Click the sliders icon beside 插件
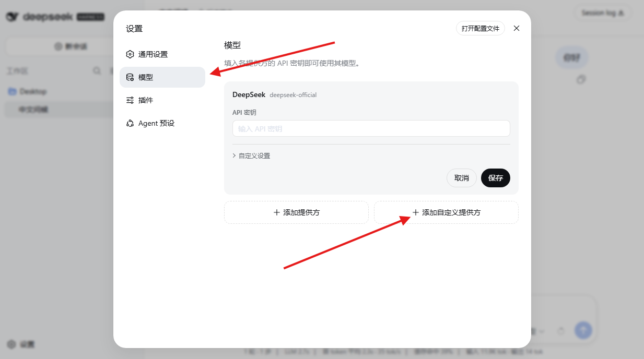Viewport: 644px width, 359px height. (x=130, y=100)
